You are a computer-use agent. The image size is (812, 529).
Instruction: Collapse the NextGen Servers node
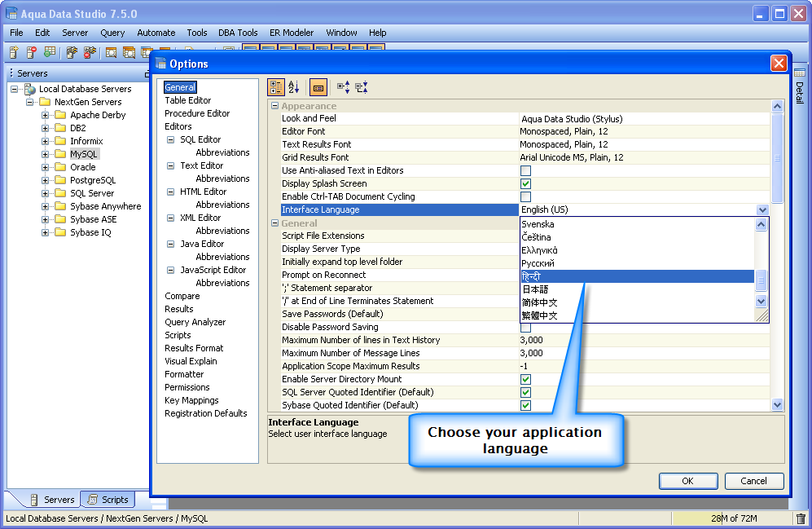pos(30,102)
